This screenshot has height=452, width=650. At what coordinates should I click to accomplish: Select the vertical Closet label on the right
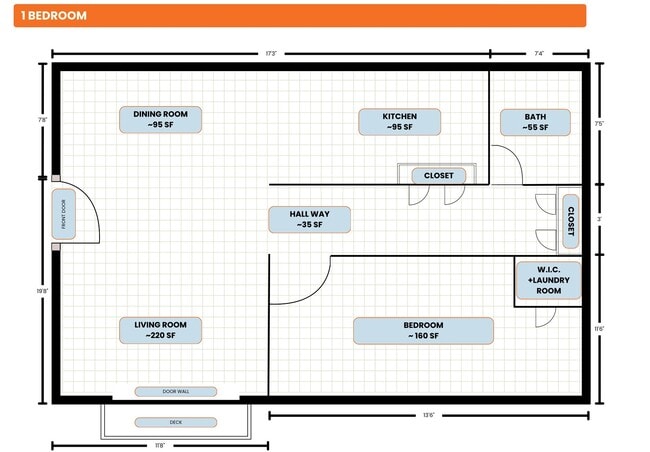570,221
